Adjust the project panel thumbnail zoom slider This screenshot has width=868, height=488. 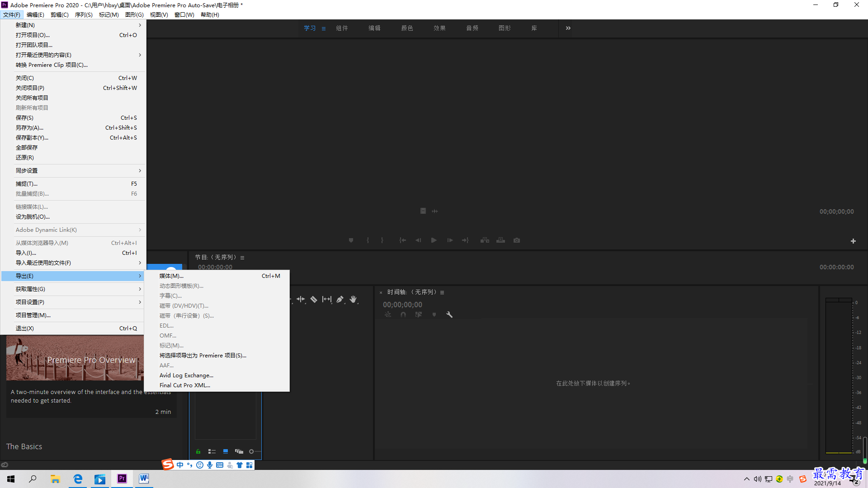pos(252,451)
